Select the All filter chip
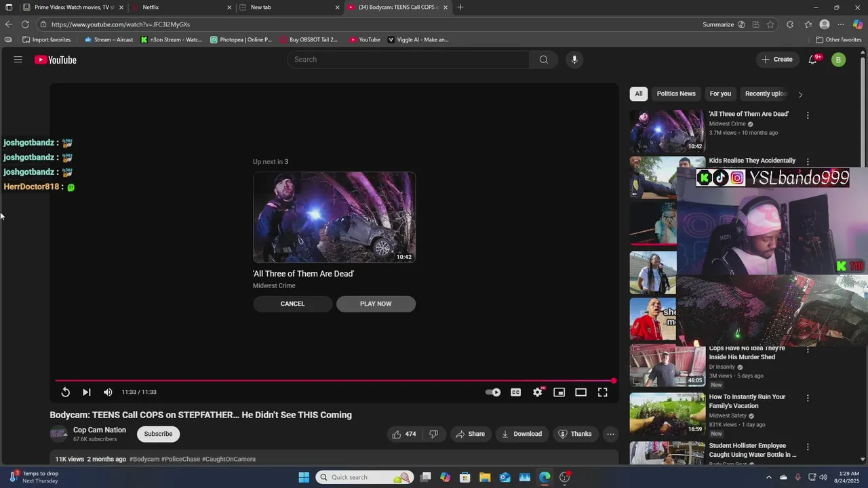This screenshot has height=488, width=868. [638, 94]
